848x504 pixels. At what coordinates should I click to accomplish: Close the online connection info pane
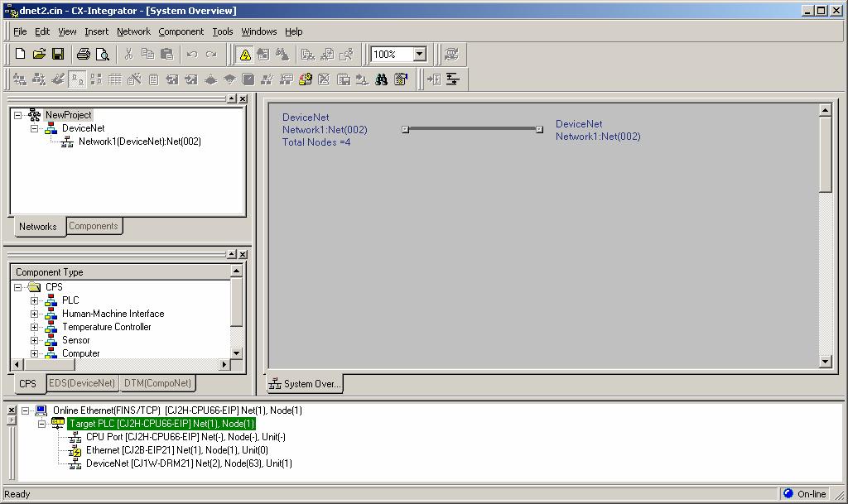click(12, 410)
